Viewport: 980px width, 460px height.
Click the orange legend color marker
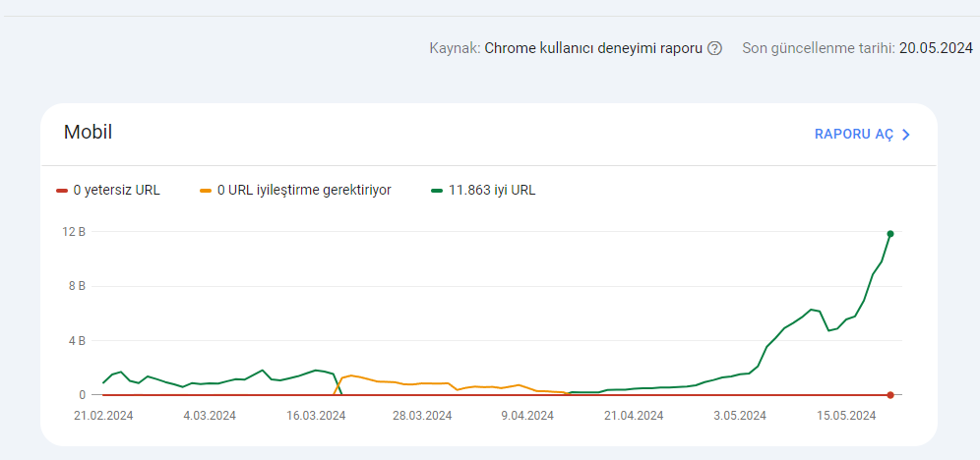point(206,191)
